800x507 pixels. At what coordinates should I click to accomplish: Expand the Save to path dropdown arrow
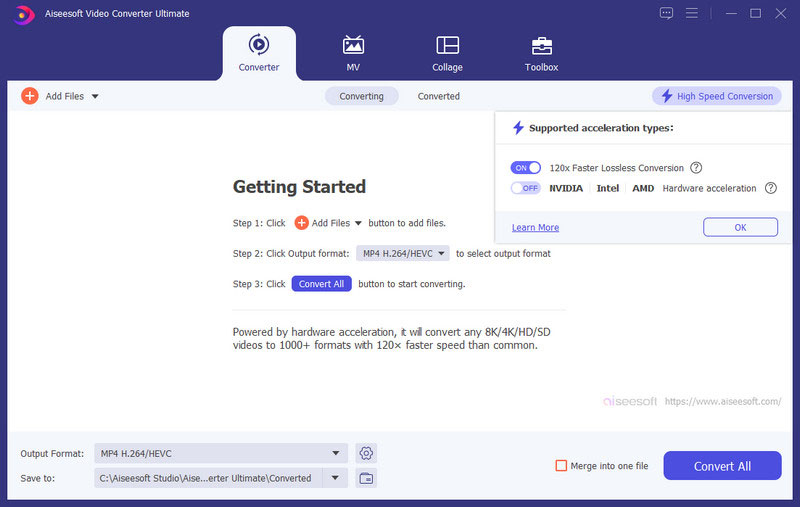[x=335, y=478]
